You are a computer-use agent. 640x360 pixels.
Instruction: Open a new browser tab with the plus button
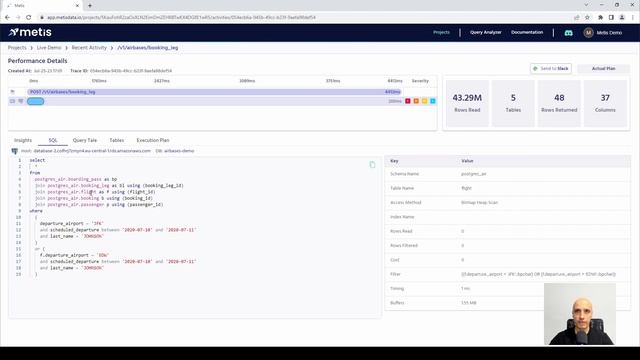(x=90, y=6)
